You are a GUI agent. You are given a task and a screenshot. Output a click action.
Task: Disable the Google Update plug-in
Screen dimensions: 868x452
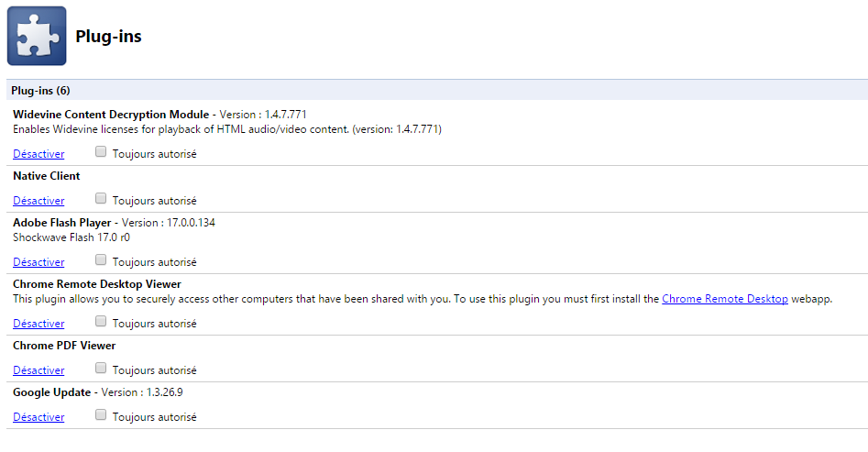pyautogui.click(x=38, y=417)
